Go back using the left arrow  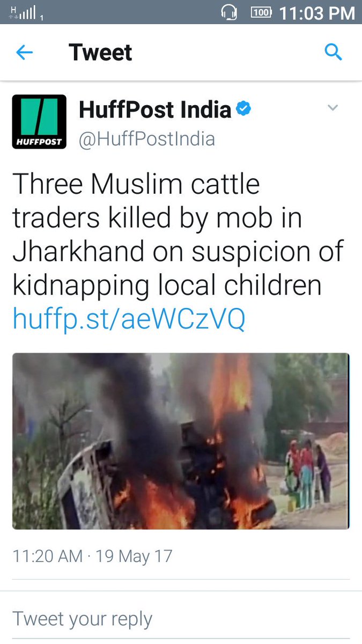coord(24,53)
